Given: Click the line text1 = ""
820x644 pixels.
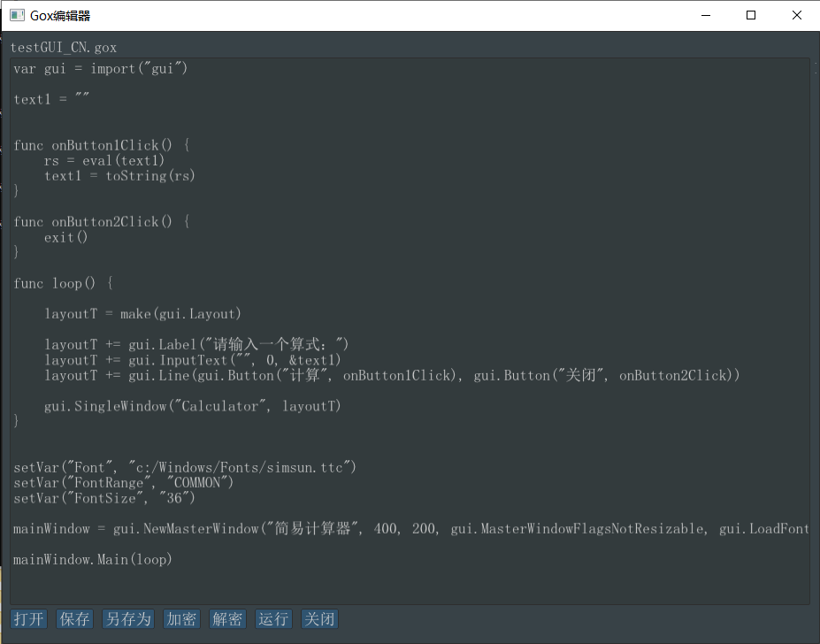Looking at the screenshot, I should click(51, 99).
